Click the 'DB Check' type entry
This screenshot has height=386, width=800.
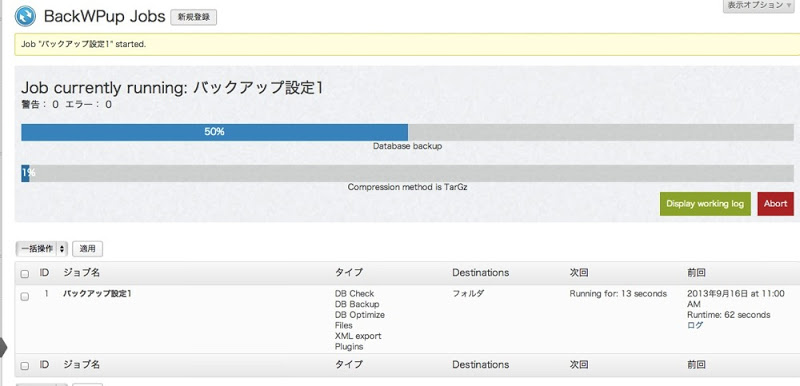[354, 294]
